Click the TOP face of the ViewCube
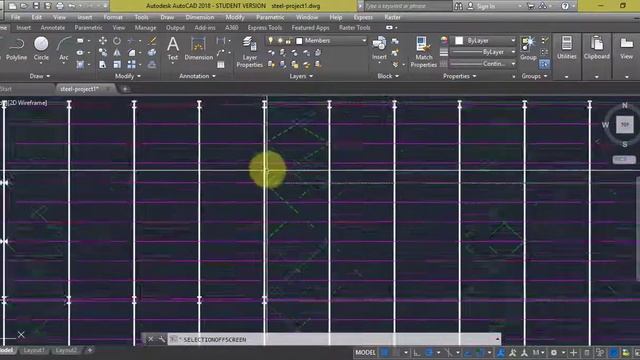 click(x=624, y=124)
